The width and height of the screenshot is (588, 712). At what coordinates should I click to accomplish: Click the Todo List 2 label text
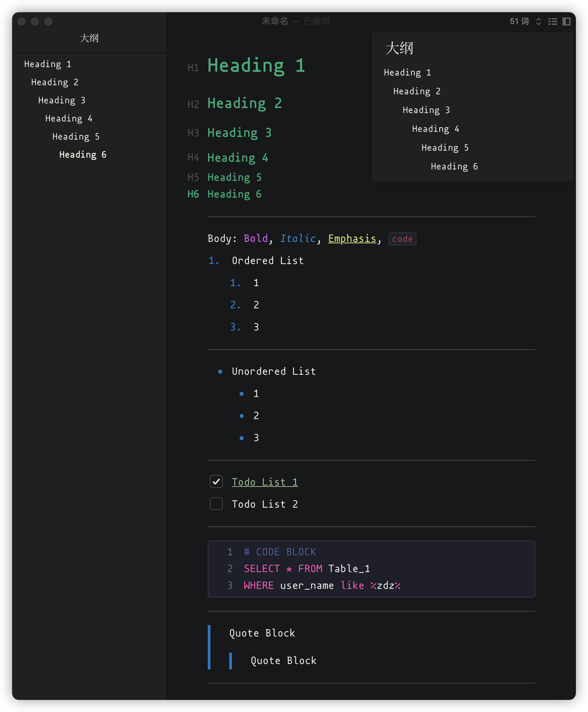point(265,504)
